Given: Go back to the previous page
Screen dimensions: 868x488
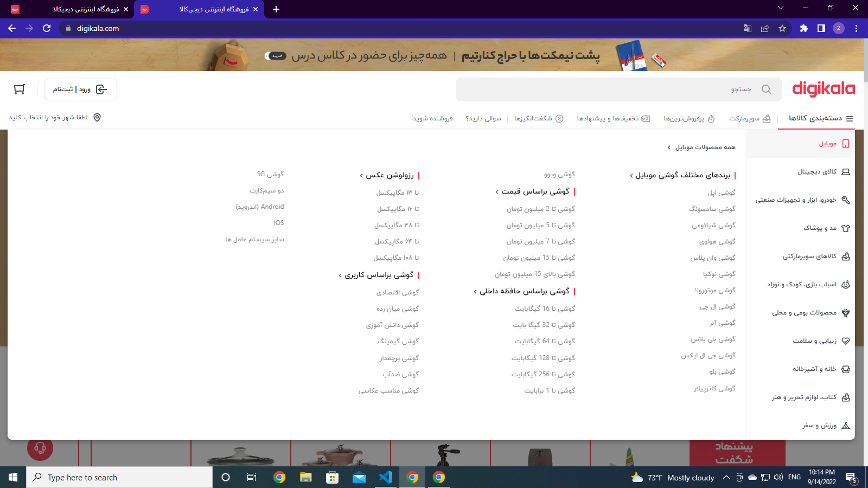Looking at the screenshot, I should coord(12,28).
